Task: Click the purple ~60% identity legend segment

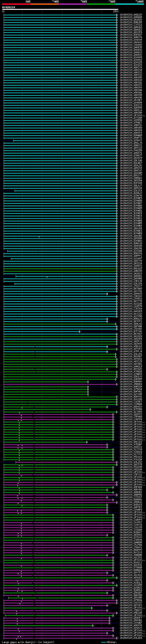Action: (x=73, y=4)
